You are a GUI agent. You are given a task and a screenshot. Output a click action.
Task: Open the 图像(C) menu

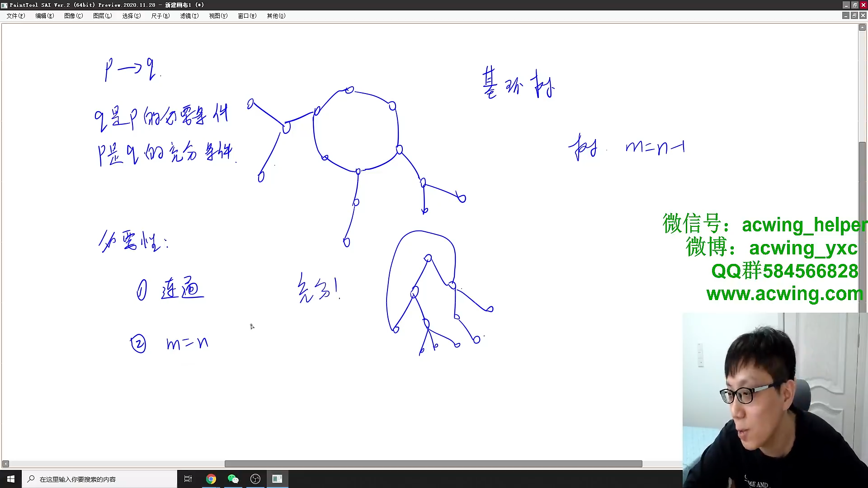pos(73,16)
